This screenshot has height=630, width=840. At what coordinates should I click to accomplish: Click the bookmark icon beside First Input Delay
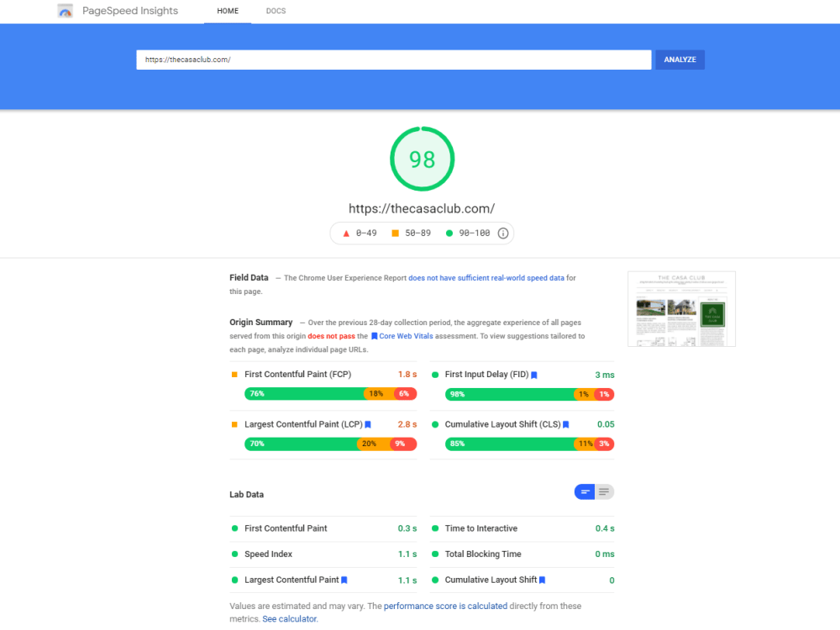[x=533, y=375]
